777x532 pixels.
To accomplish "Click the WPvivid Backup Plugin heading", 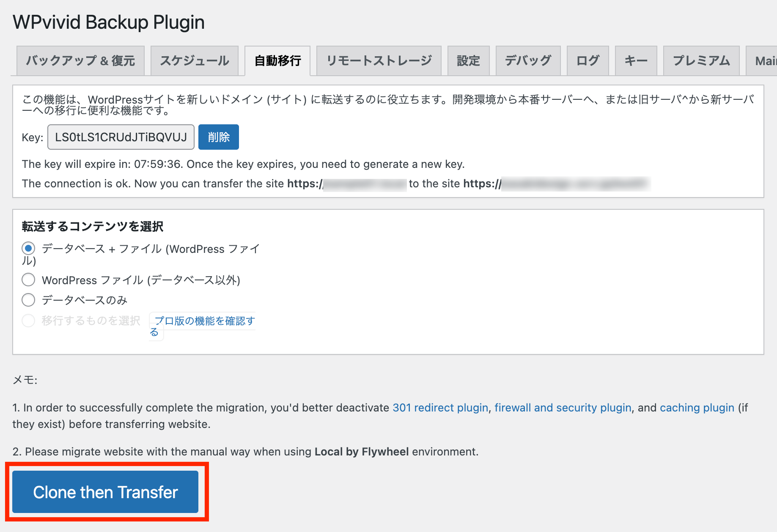I will (109, 22).
